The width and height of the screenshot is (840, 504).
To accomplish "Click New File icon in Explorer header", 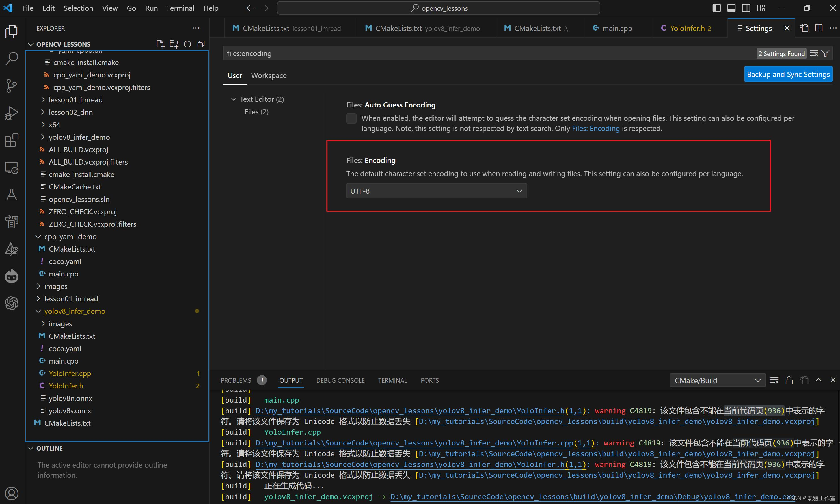I will coord(160,44).
